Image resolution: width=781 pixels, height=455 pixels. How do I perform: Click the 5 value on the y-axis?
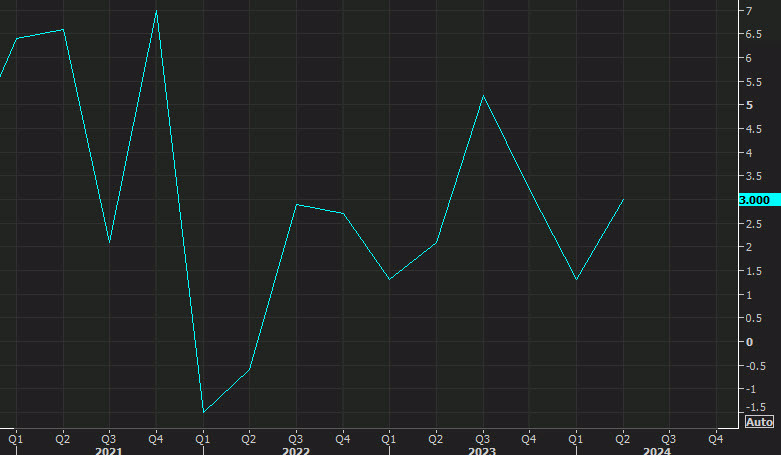click(x=749, y=105)
